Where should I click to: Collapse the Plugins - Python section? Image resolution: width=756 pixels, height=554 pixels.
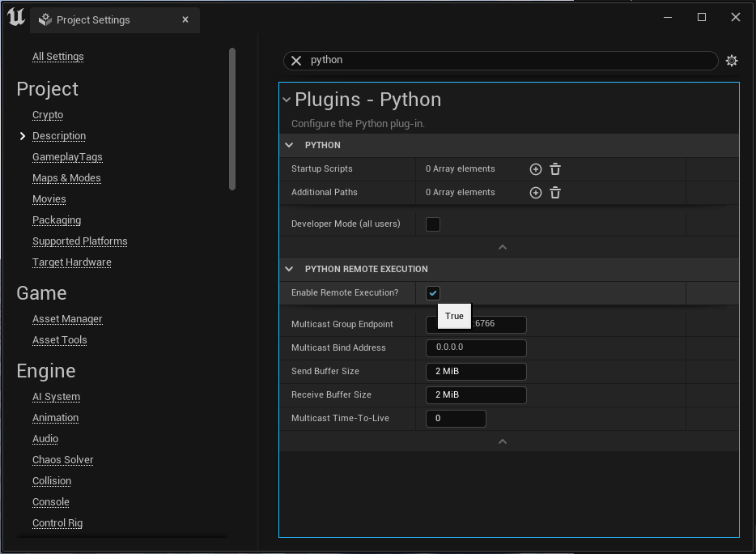tap(286, 100)
